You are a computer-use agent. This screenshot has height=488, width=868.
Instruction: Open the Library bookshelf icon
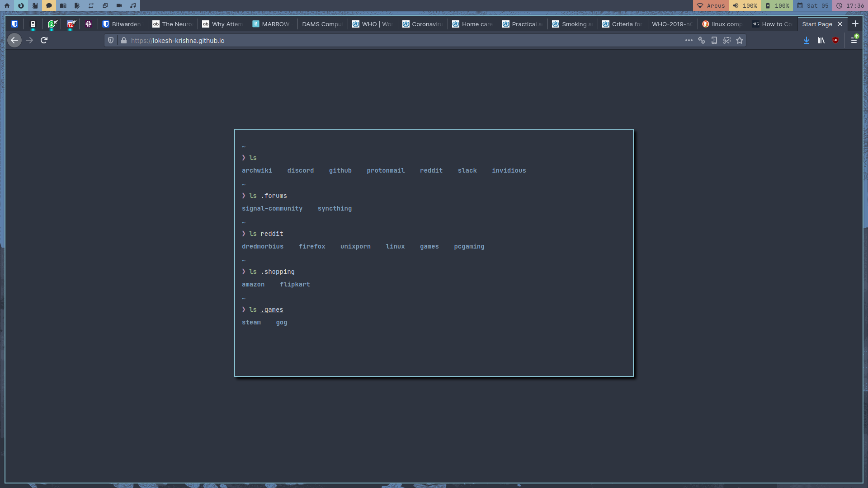pos(821,41)
